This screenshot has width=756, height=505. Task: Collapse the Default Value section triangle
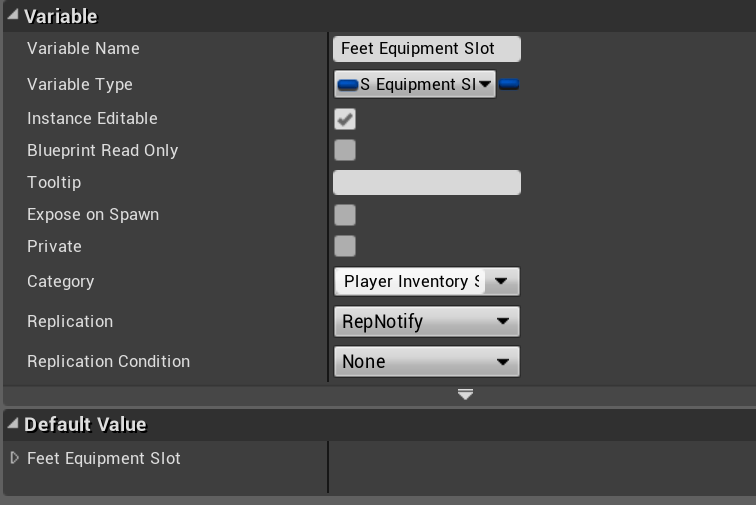coord(12,424)
